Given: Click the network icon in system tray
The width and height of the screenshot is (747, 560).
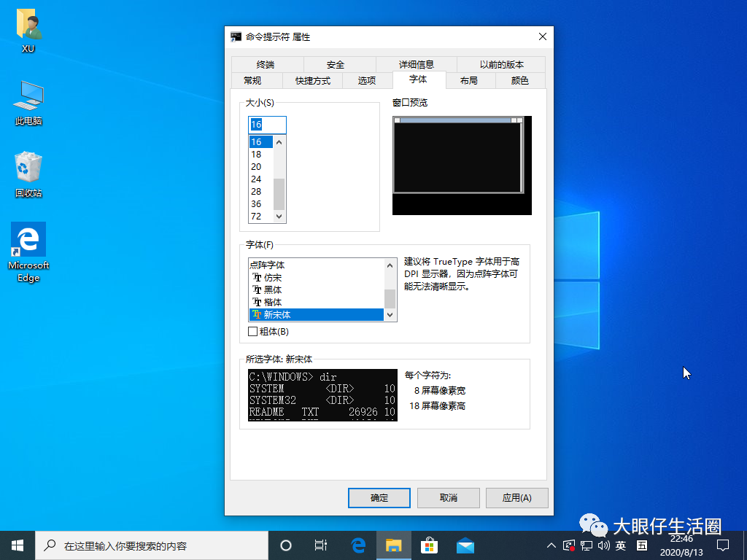Looking at the screenshot, I should 587,545.
